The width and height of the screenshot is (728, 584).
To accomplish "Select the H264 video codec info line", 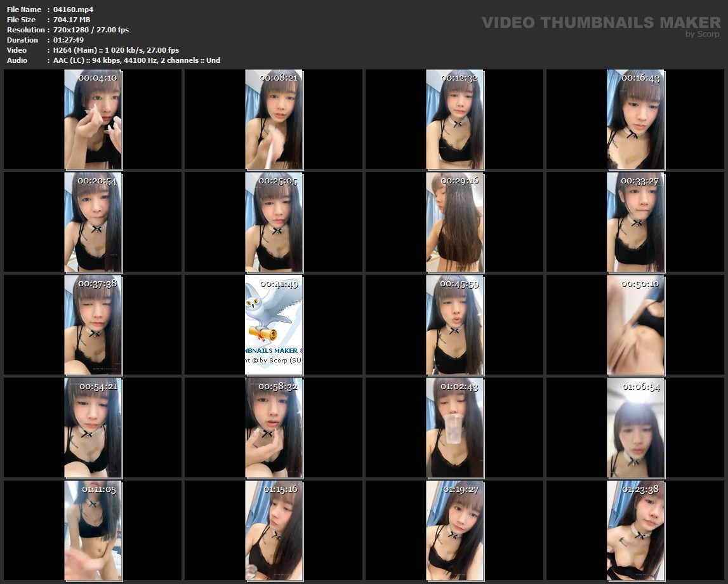I will [x=116, y=50].
